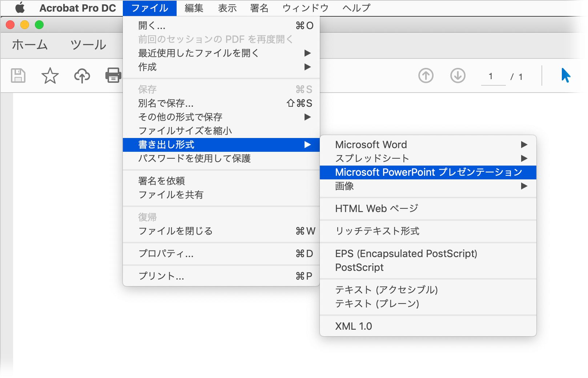Export as PostScript
This screenshot has height=378, width=588.
(428, 267)
